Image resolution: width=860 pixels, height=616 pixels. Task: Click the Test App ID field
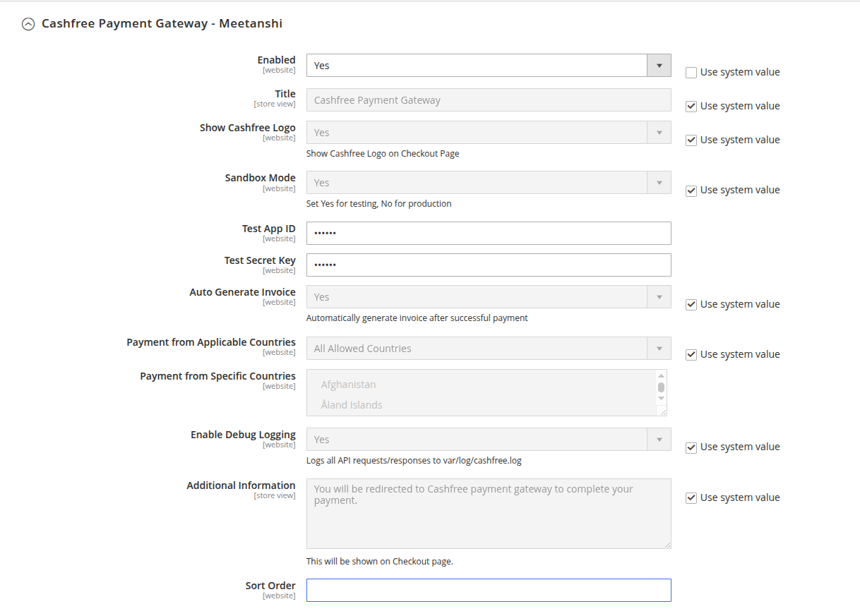489,233
